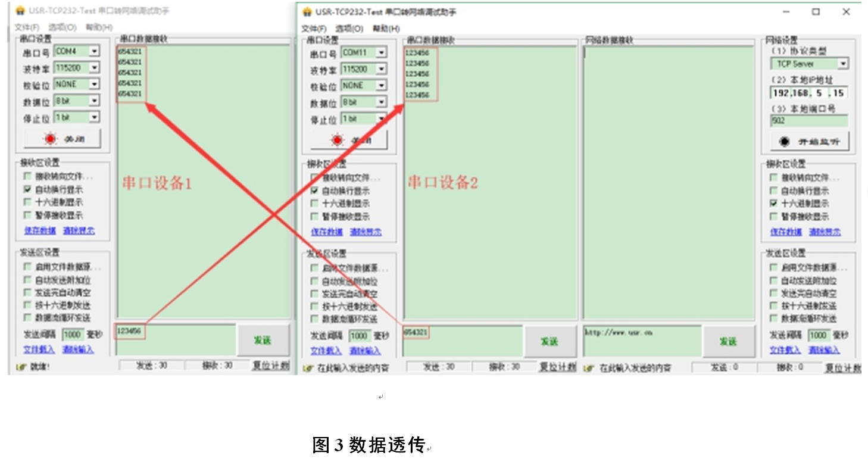Image resolution: width=868 pixels, height=462 pixels.
Task: Click the red indicator on COM4 close-port button
Action: [x=51, y=139]
